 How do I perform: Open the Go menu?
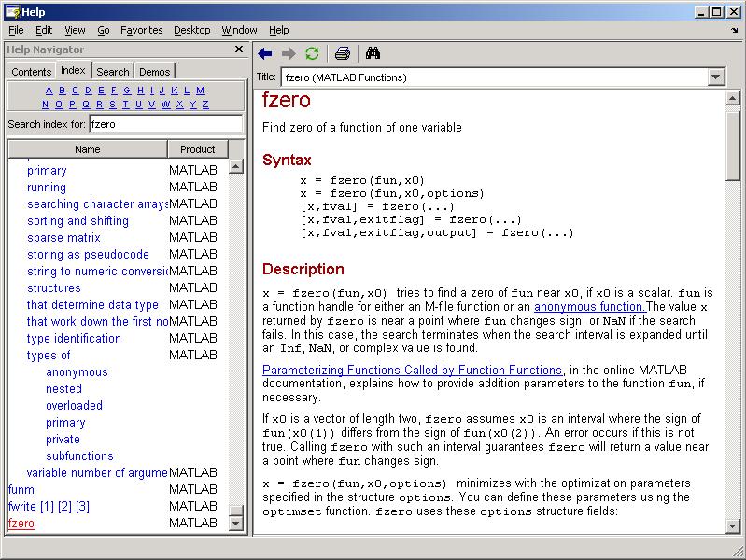coord(104,30)
